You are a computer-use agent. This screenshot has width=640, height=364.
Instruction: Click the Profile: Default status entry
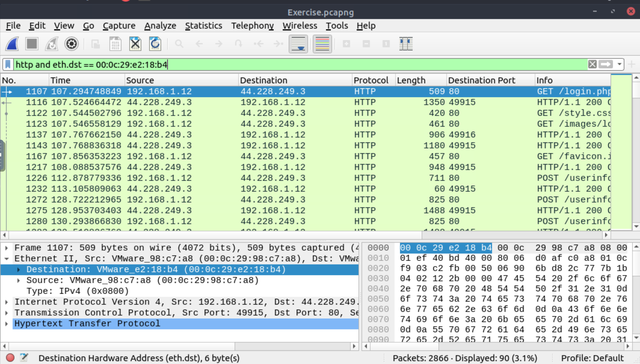point(592,358)
